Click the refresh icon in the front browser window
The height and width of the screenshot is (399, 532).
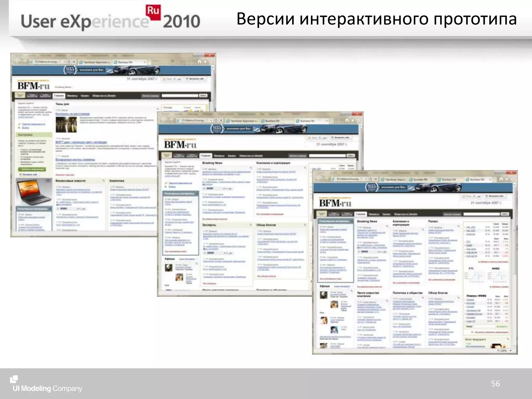click(x=370, y=179)
